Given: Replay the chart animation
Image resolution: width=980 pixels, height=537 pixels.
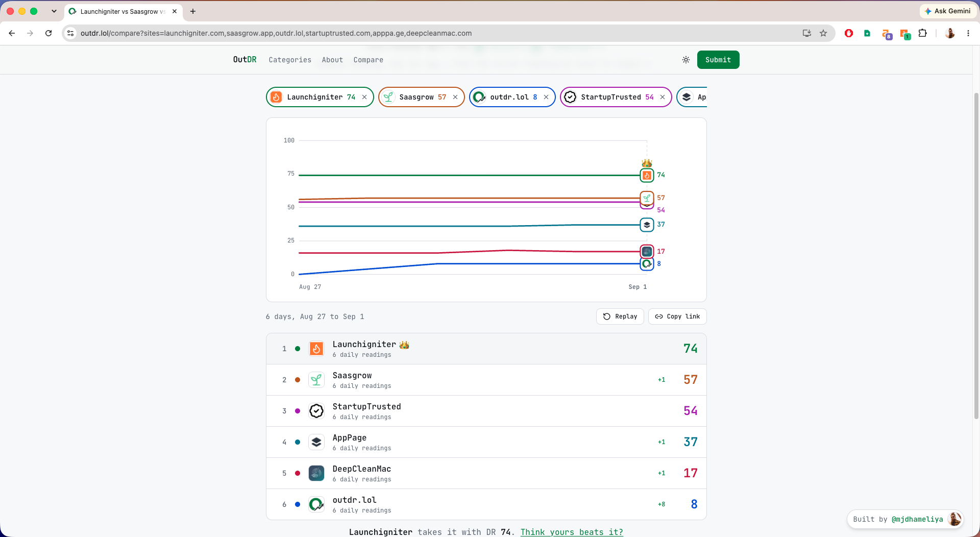Looking at the screenshot, I should point(620,316).
